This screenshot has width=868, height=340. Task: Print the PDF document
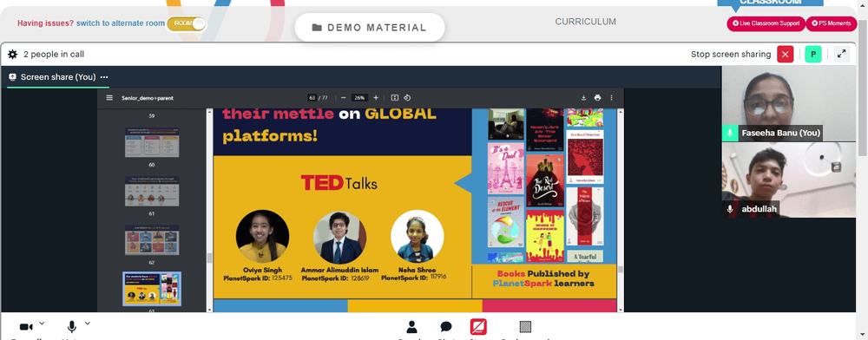(x=597, y=98)
